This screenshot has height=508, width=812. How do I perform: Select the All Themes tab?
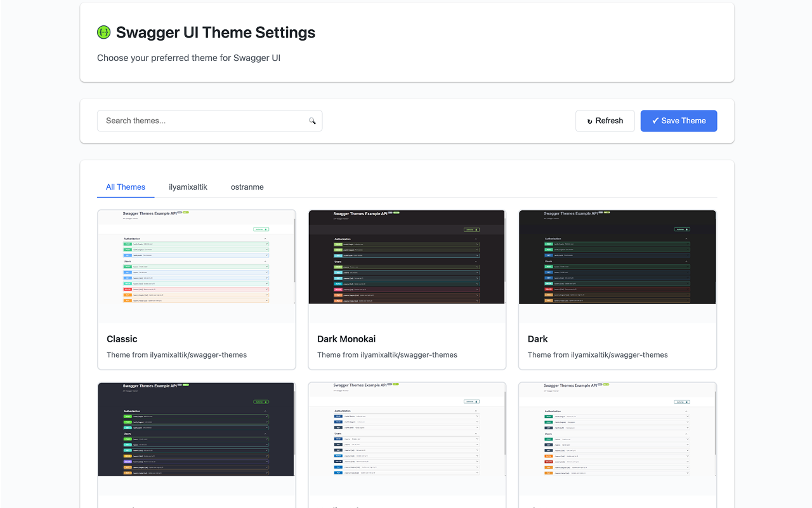tap(125, 187)
